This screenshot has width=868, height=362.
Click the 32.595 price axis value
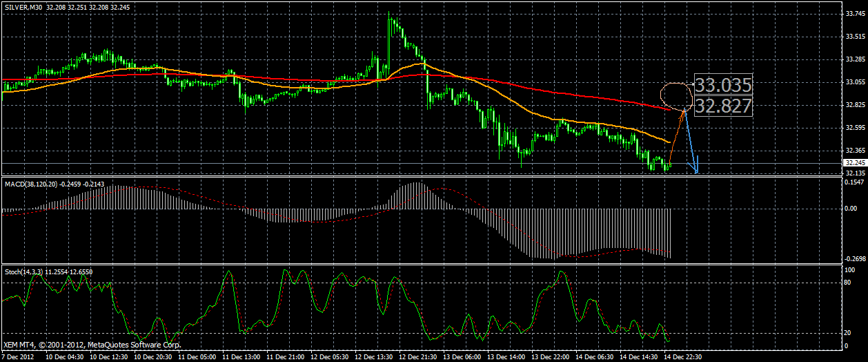[x=854, y=128]
